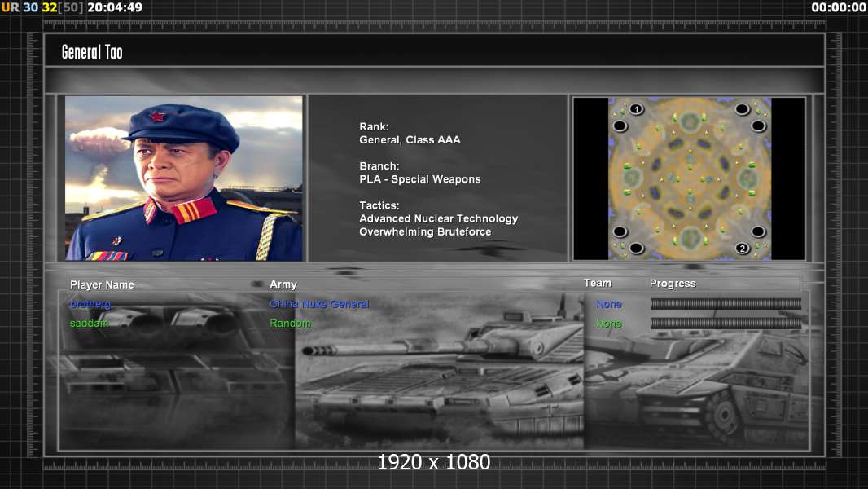Click "Overwhelming Bruteforce" text
Screen dimensions: 868x489
(x=425, y=232)
